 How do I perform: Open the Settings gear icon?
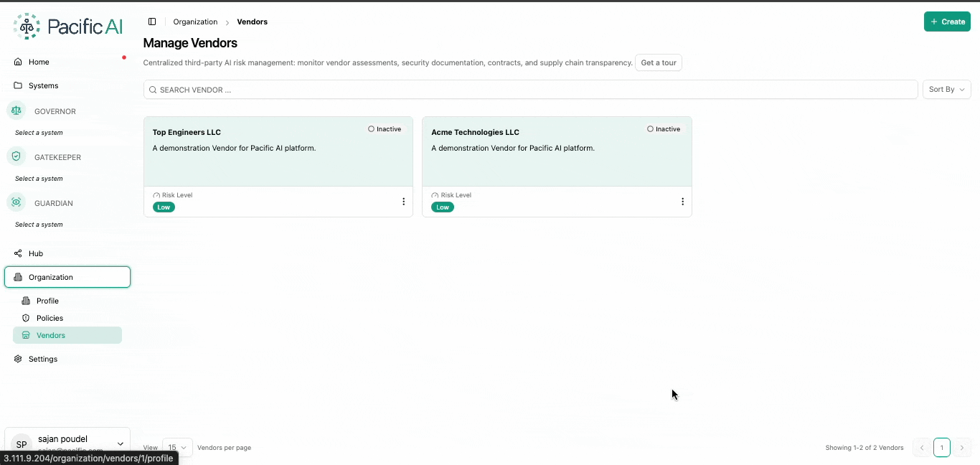(18, 359)
